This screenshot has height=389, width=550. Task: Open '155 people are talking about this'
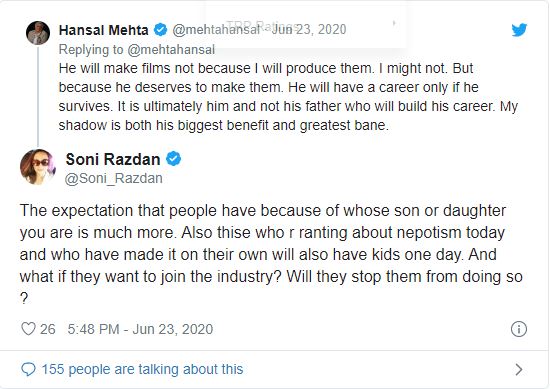[142, 369]
